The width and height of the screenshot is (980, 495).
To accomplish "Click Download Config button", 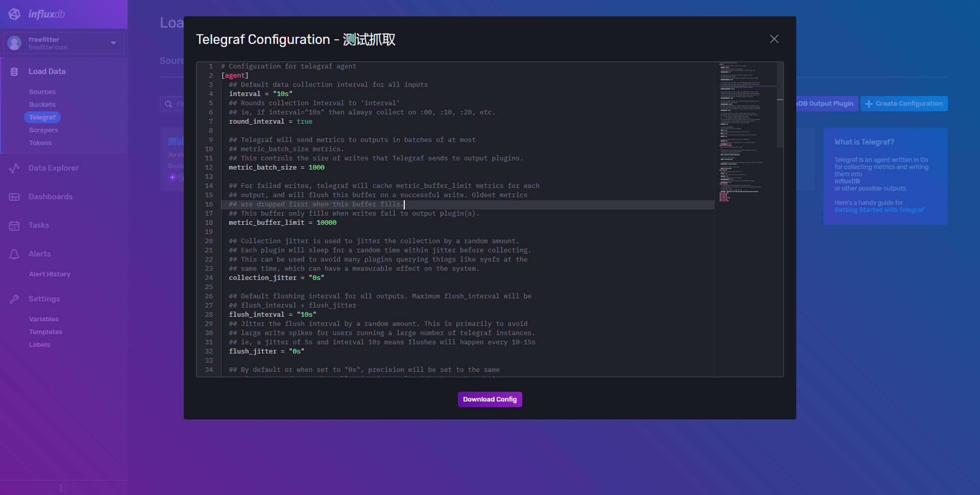I will (x=490, y=399).
